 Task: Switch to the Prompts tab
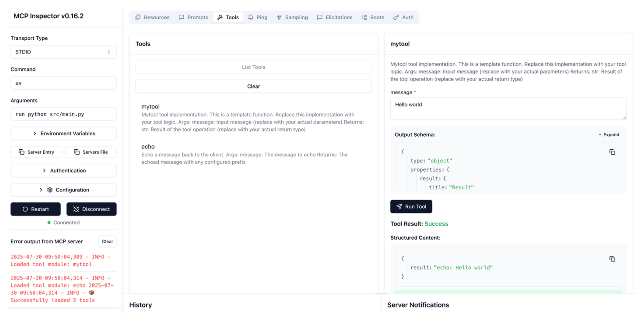(x=193, y=17)
